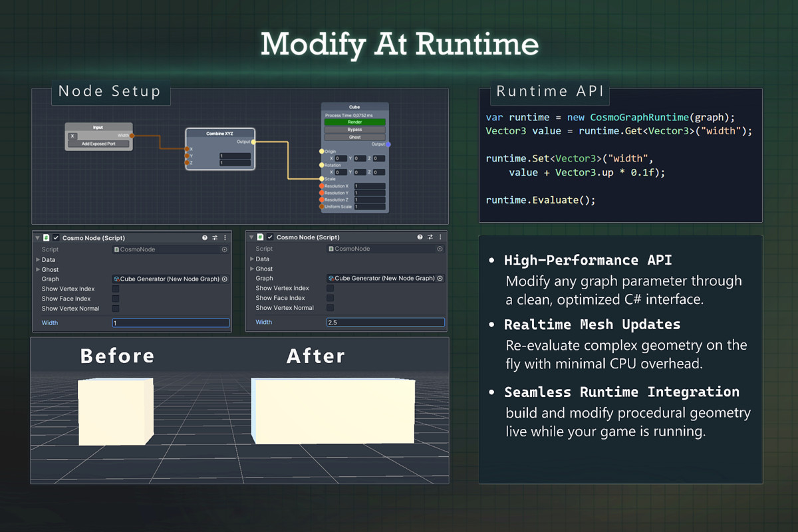Viewport: 798px width, 532px height.
Task: Click Graph object picker in Width 1 inspector
Action: pyautogui.click(x=225, y=279)
